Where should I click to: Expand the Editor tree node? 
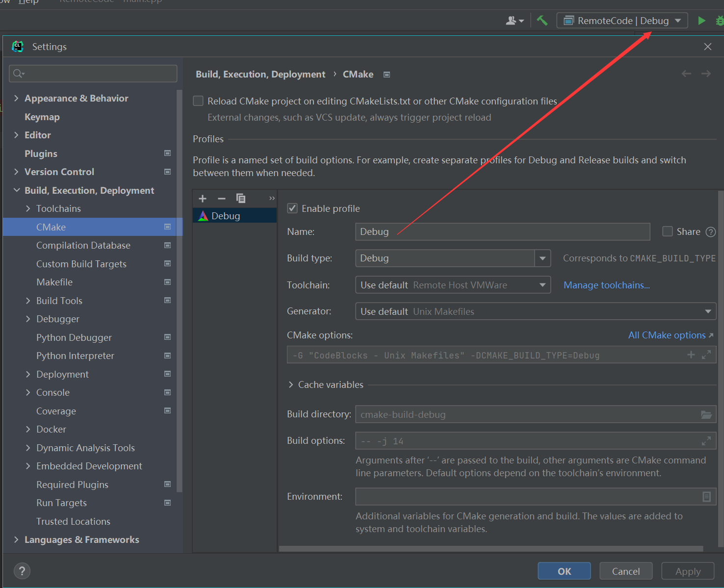click(16, 135)
